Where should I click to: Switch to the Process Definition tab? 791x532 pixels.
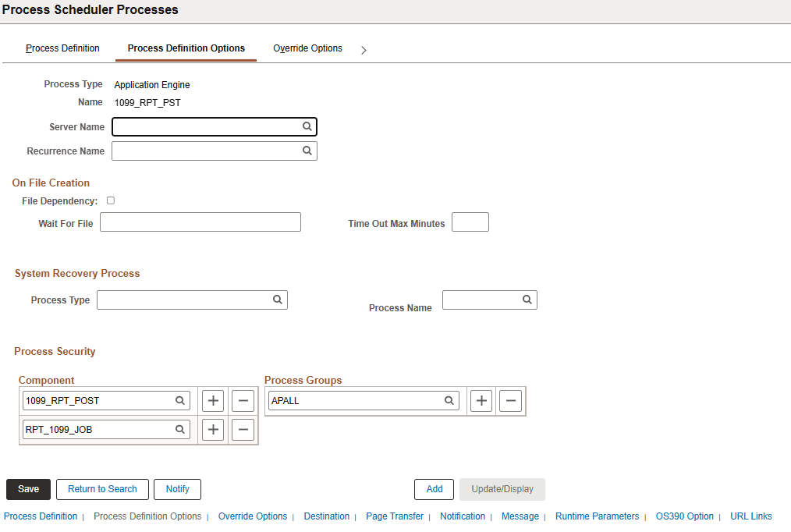pos(62,48)
